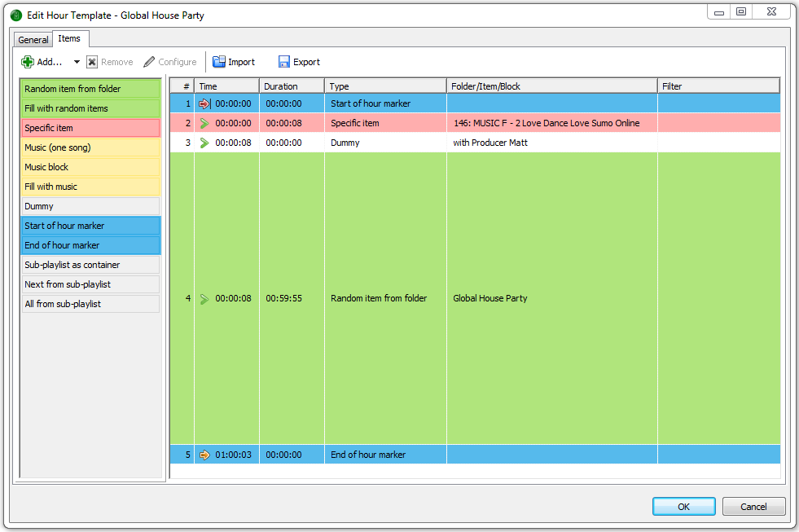Viewport: 799px width, 532px height.
Task: Select End of hour marker in the item type list
Action: point(90,245)
